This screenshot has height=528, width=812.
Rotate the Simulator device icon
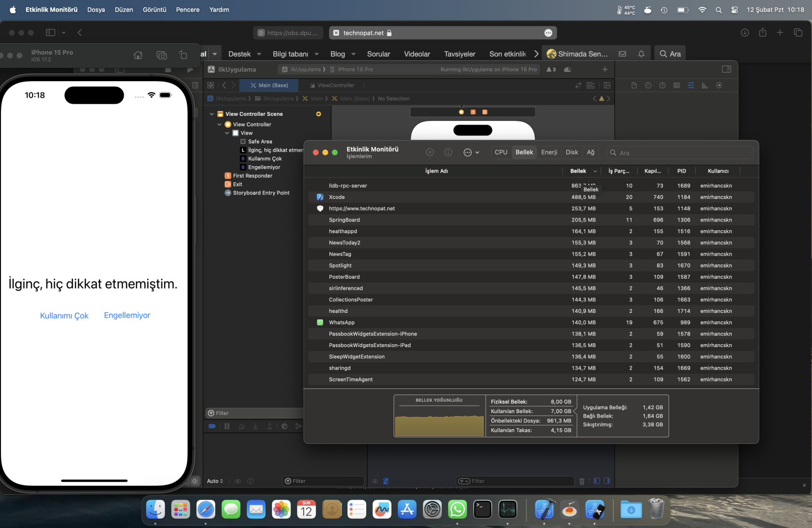pos(183,55)
